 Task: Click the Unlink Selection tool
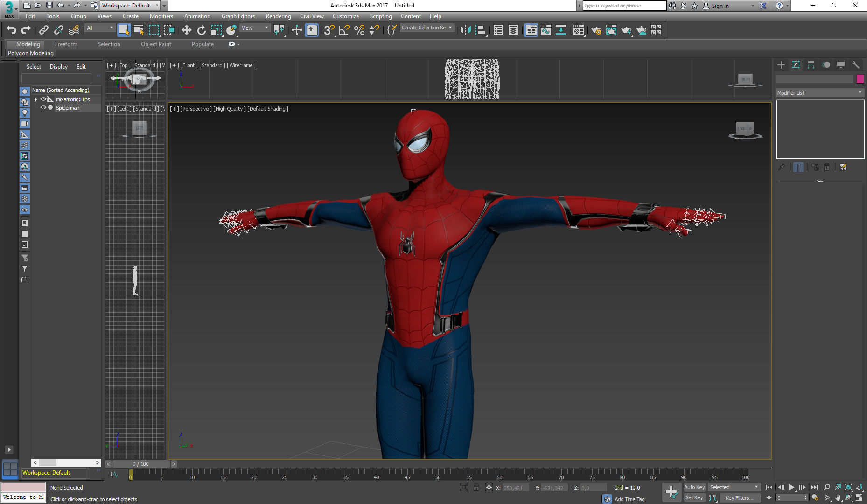tap(59, 30)
